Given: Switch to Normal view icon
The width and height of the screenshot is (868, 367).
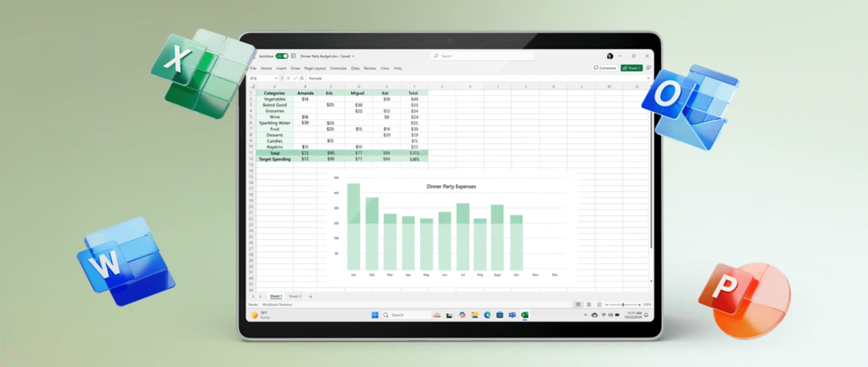Looking at the screenshot, I should [578, 305].
